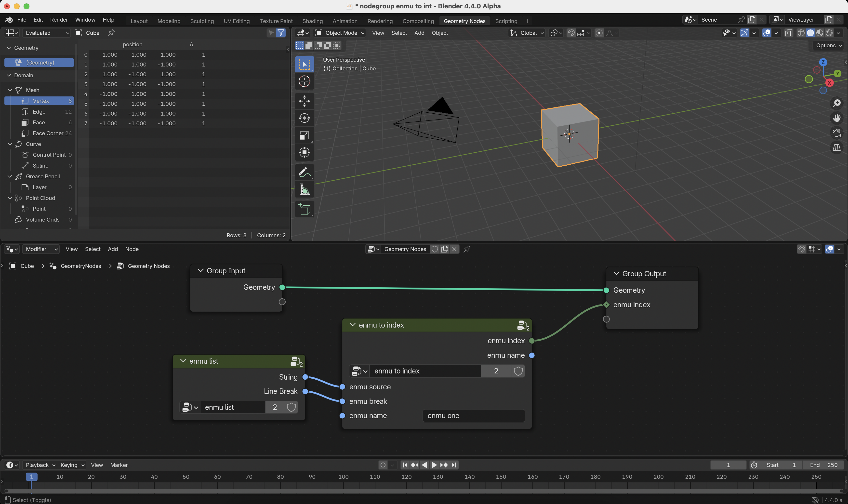Click the current frame marker in timeline
The width and height of the screenshot is (848, 504).
click(x=32, y=477)
